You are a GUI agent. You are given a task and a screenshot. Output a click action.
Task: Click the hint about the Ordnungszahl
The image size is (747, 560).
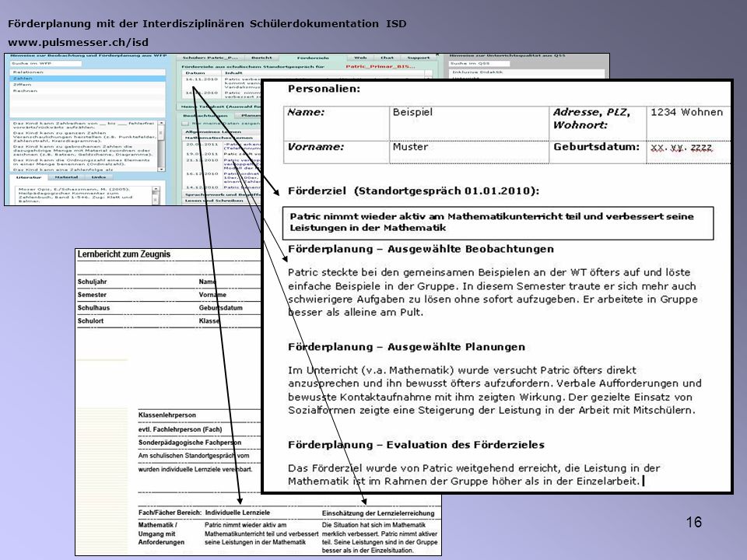[x=84, y=162]
